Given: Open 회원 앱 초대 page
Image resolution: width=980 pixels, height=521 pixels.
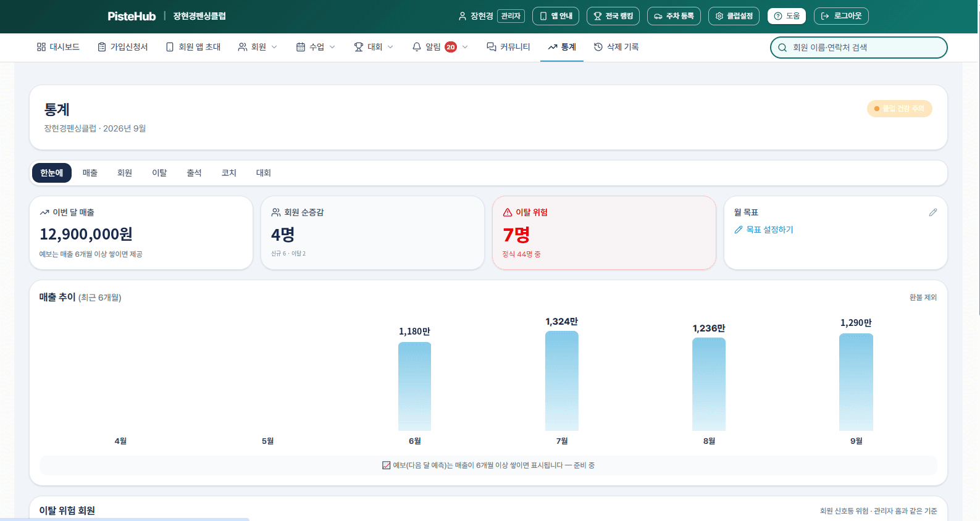Looking at the screenshot, I should (193, 47).
